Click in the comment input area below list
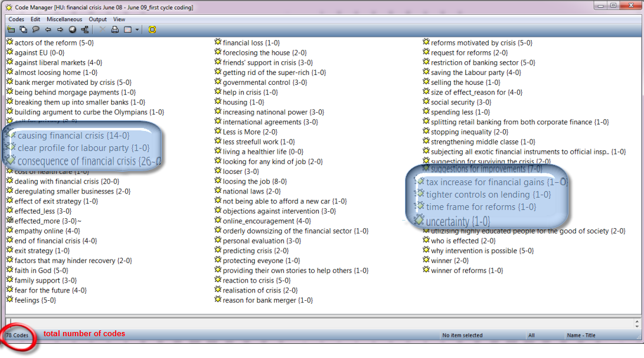644x358 pixels. [319, 323]
